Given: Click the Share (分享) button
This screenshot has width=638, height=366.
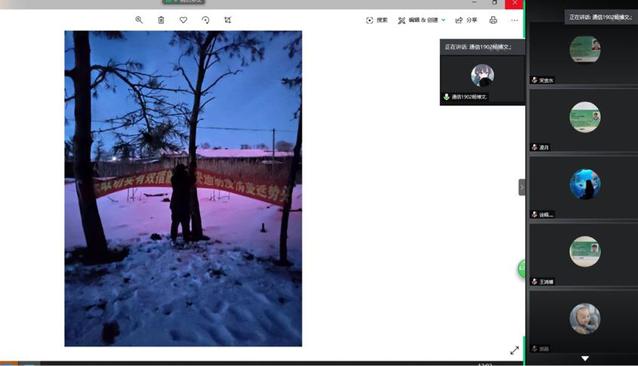Looking at the screenshot, I should 466,20.
